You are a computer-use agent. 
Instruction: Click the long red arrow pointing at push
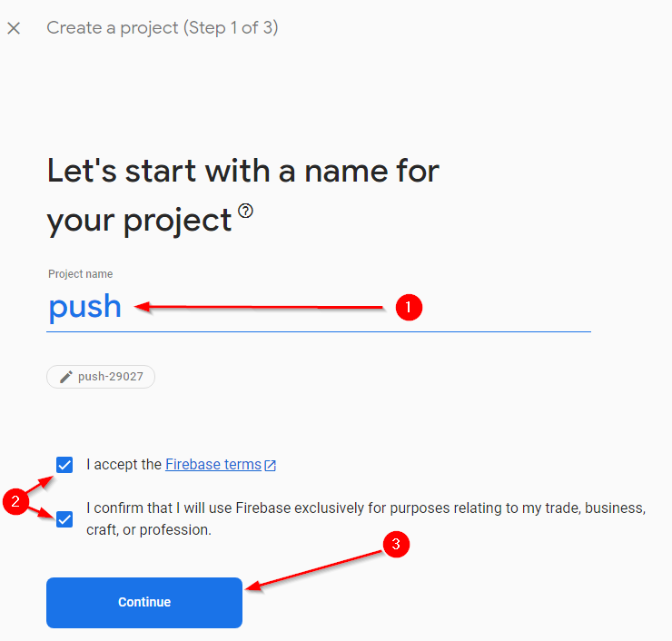[x=263, y=307]
